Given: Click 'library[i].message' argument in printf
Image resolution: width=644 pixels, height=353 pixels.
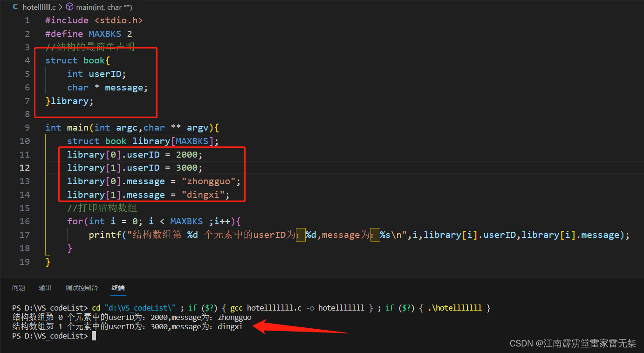Looking at the screenshot, I should (x=570, y=235).
